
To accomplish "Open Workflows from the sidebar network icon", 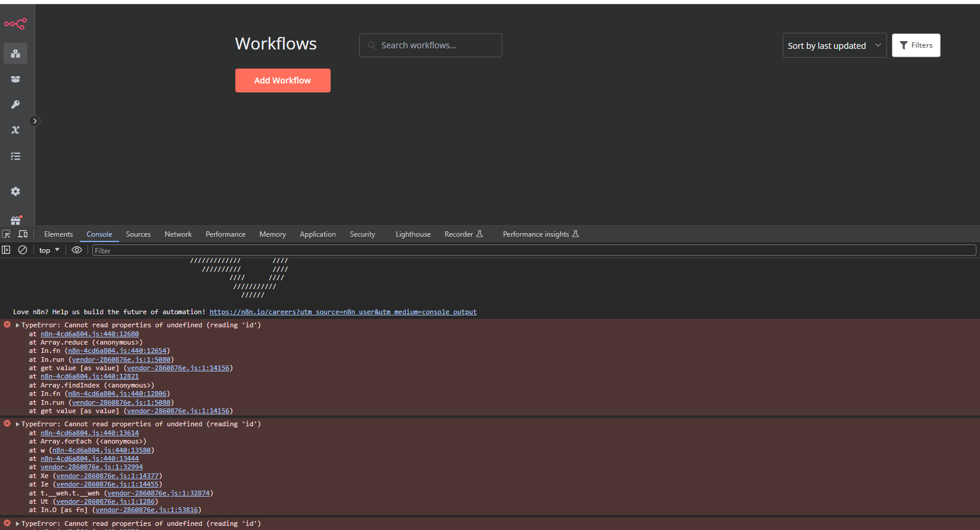I will coord(15,54).
